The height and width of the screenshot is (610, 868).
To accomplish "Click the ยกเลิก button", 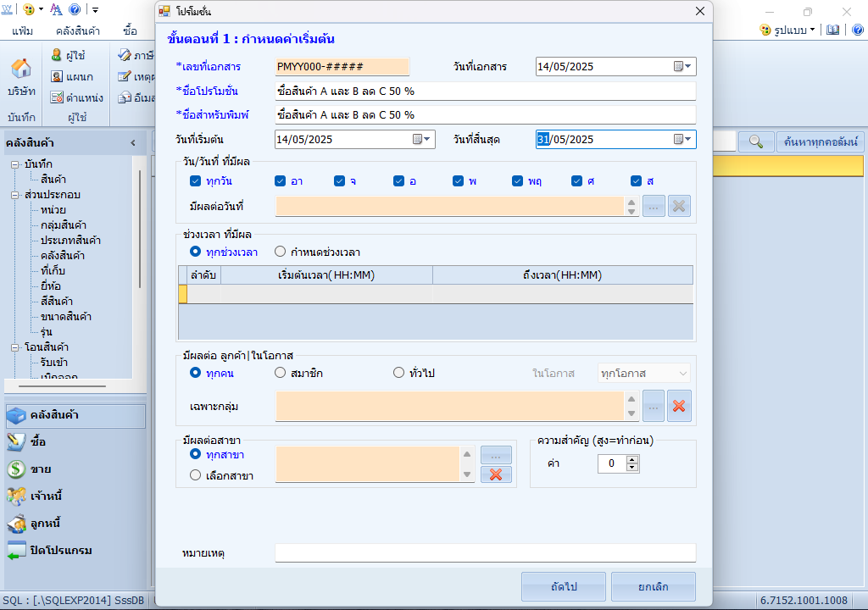I will (x=654, y=586).
